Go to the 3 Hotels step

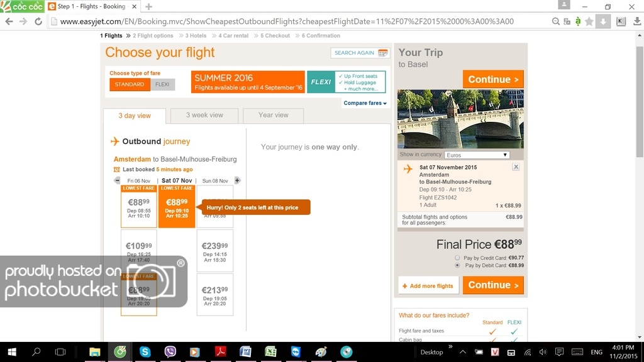tap(196, 36)
